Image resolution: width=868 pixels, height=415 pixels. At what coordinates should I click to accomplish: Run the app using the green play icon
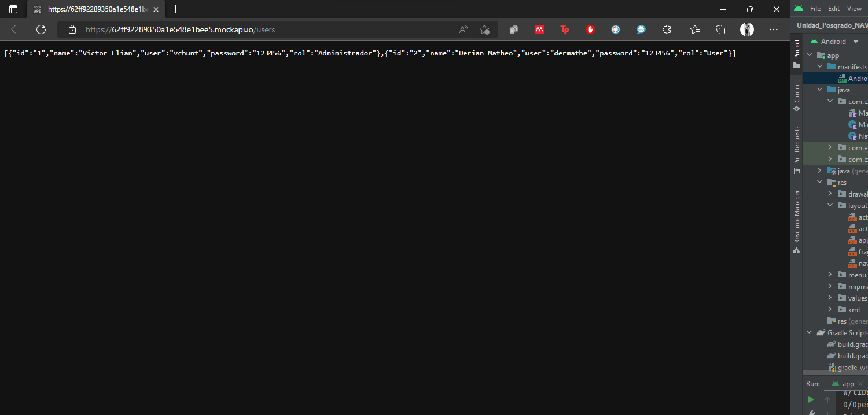tap(810, 399)
